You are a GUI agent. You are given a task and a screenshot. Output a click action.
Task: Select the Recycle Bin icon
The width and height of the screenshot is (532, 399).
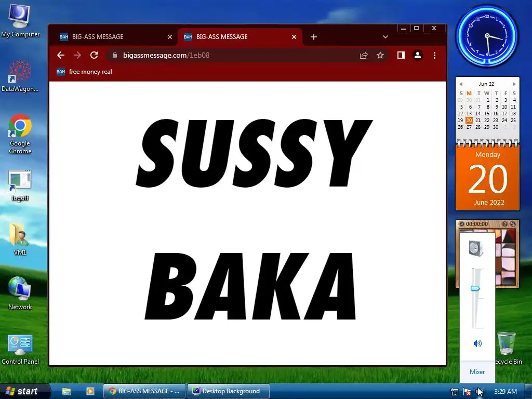click(507, 348)
